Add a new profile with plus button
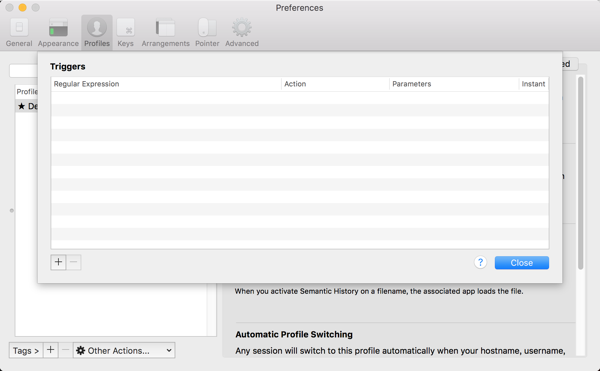600x371 pixels. point(51,350)
